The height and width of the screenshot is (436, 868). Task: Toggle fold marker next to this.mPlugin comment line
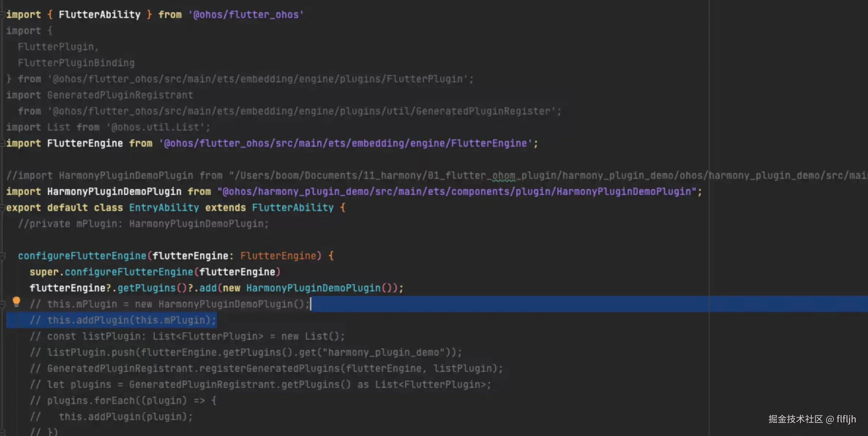(2, 304)
